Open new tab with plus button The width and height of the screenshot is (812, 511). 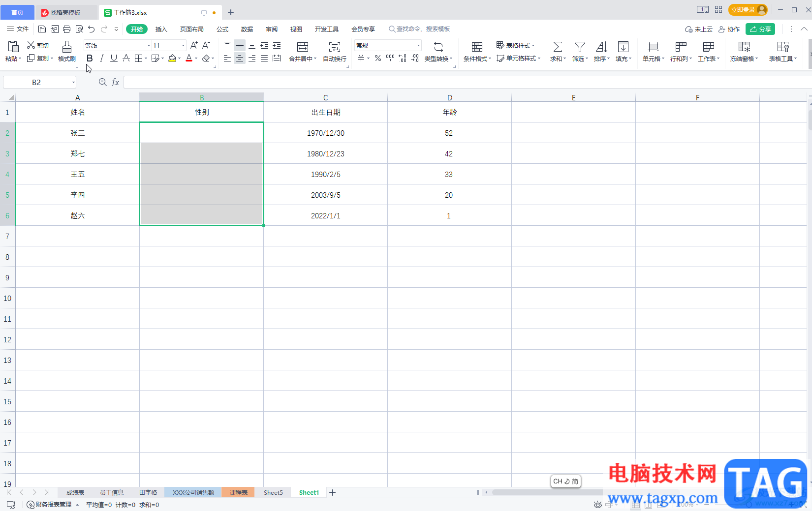tap(231, 12)
